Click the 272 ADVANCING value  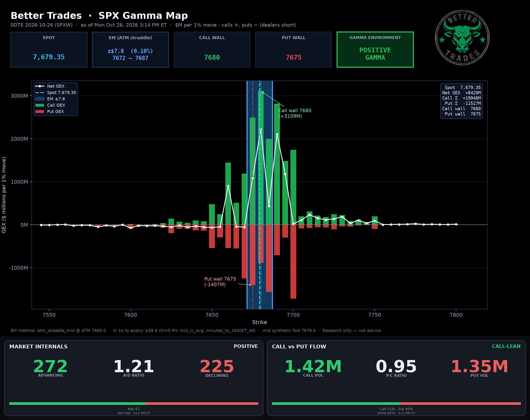point(50,366)
